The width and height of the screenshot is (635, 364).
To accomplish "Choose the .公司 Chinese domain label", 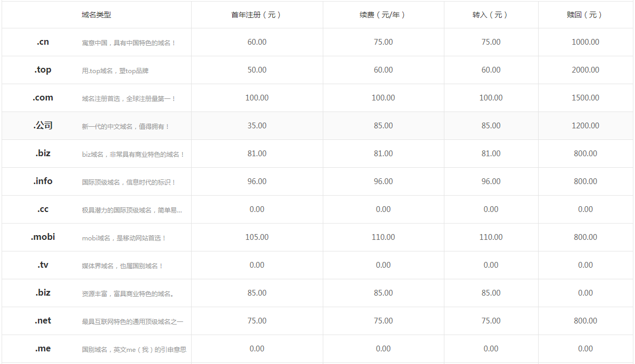I will point(43,126).
